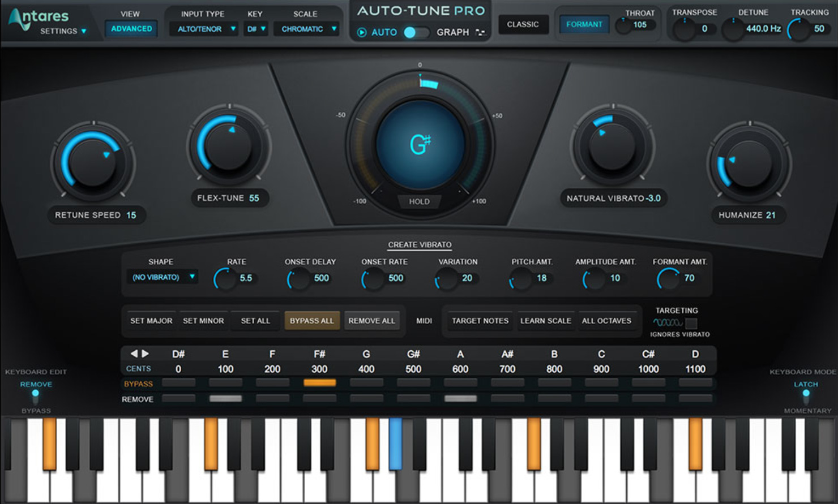Toggle the Auto/Graph mode switch
838x504 pixels.
(x=416, y=33)
